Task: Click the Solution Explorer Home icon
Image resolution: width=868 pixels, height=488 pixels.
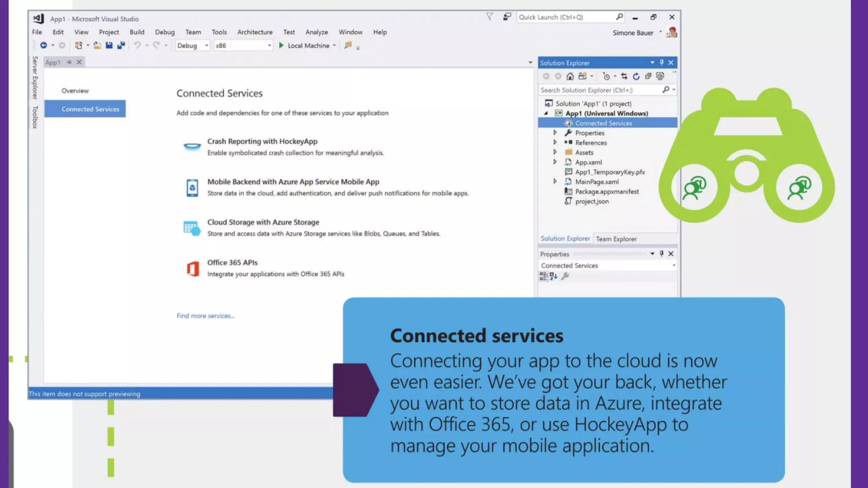Action: (570, 76)
